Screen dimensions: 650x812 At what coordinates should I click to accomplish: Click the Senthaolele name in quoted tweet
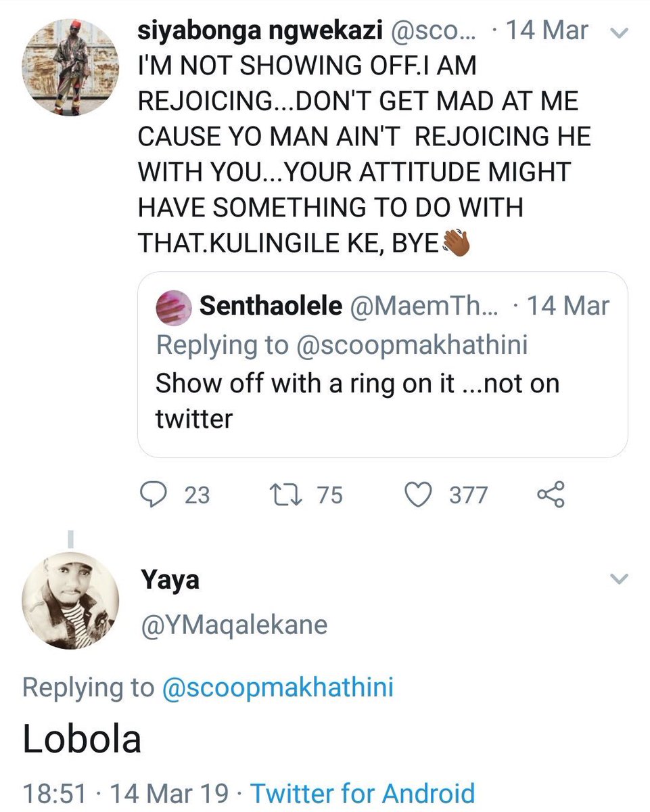271,306
